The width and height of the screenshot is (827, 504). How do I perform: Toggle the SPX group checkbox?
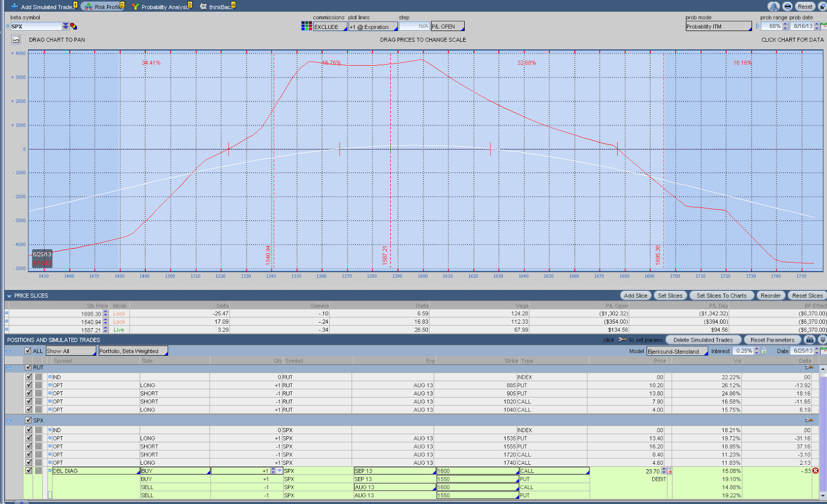(x=28, y=420)
